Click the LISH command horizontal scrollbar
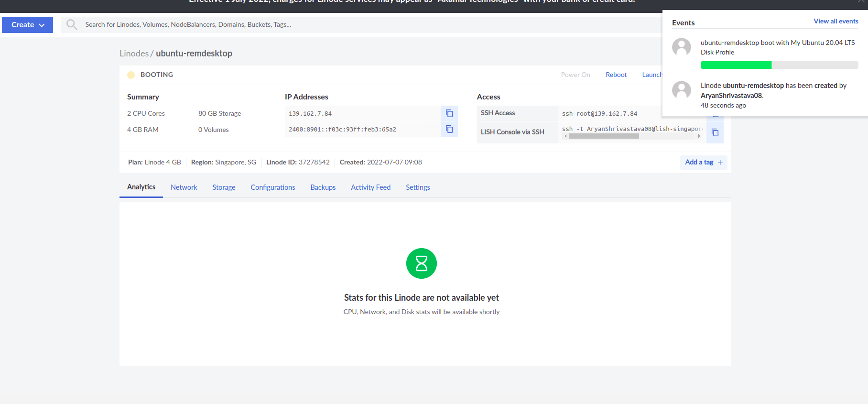 tap(604, 136)
